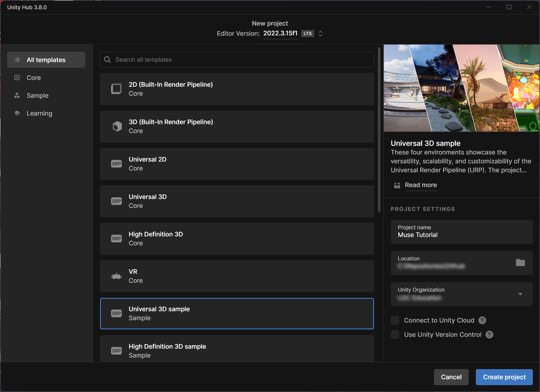Click the SRP icon for Universal 2D
This screenshot has height=392, width=540.
coord(116,164)
